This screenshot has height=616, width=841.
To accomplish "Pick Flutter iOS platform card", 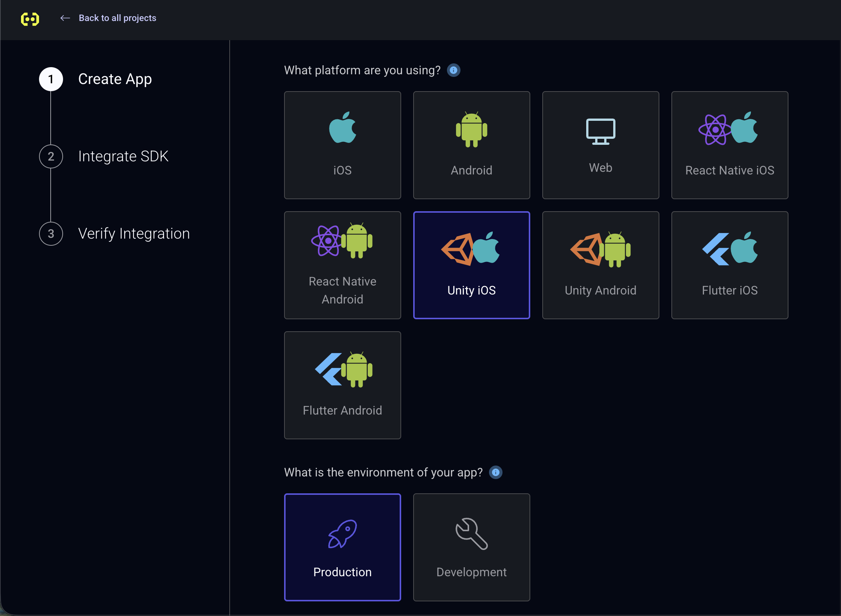I will (x=730, y=265).
